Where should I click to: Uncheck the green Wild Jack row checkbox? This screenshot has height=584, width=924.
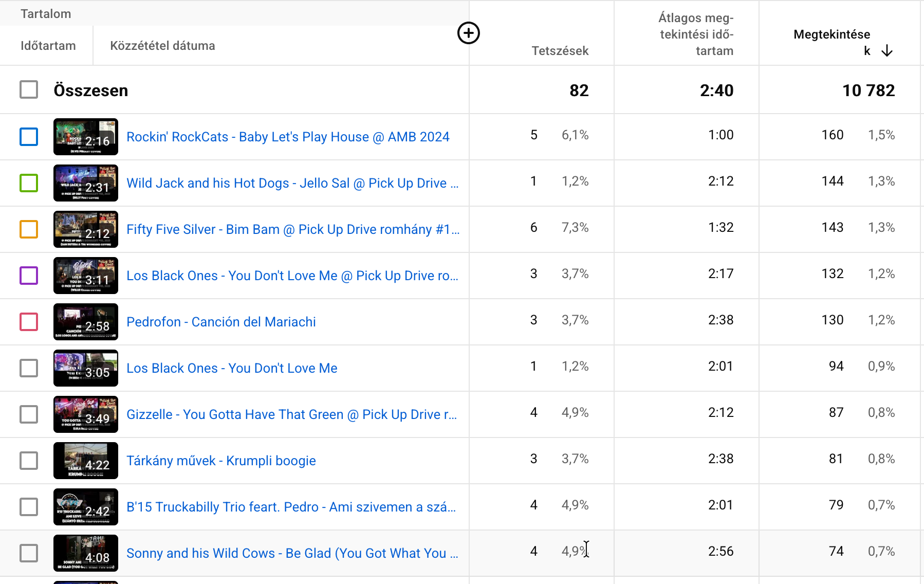(29, 183)
